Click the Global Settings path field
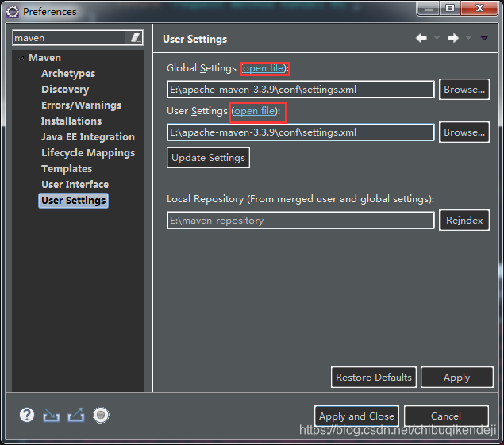Viewport: 504px width, 445px height. (x=301, y=90)
